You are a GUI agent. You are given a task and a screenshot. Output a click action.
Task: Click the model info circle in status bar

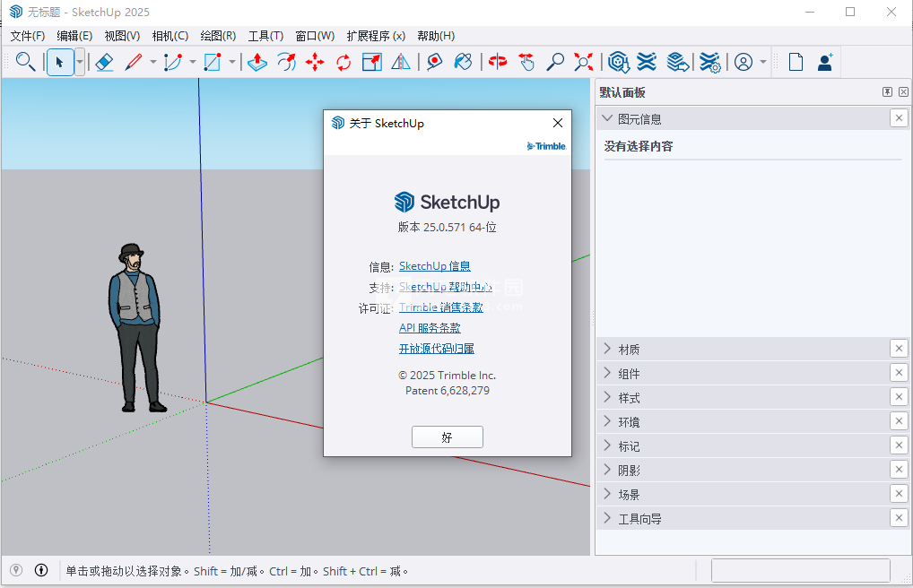tap(41, 571)
